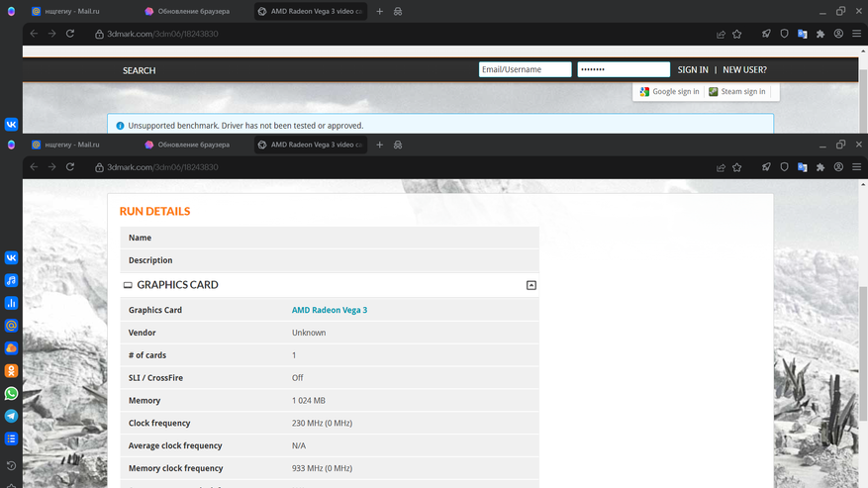Open new tab plus in lower window
The width and height of the screenshot is (868, 488).
coord(380,145)
